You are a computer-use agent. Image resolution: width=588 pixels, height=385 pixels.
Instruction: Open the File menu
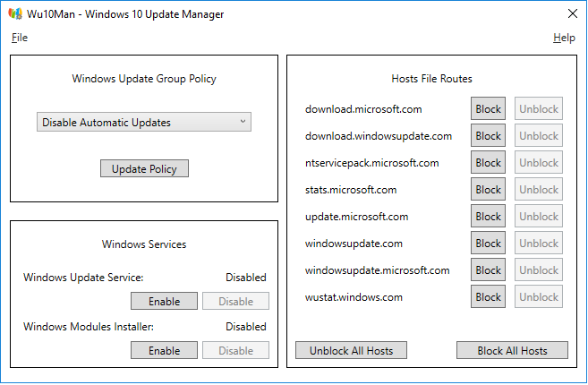[x=20, y=38]
